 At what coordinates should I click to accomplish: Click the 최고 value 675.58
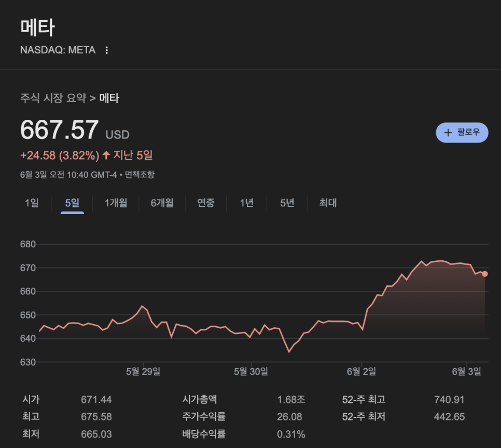tap(96, 417)
